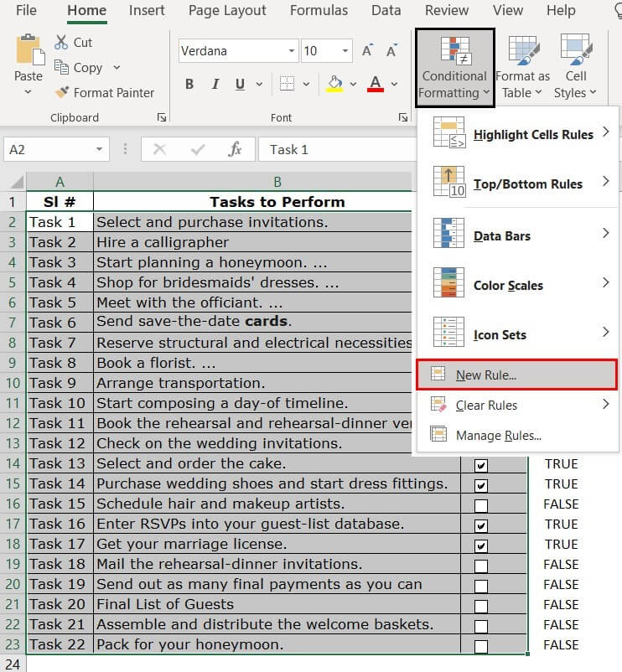This screenshot has height=672, width=622.
Task: Open the Page Layout tab
Action: pos(227,10)
